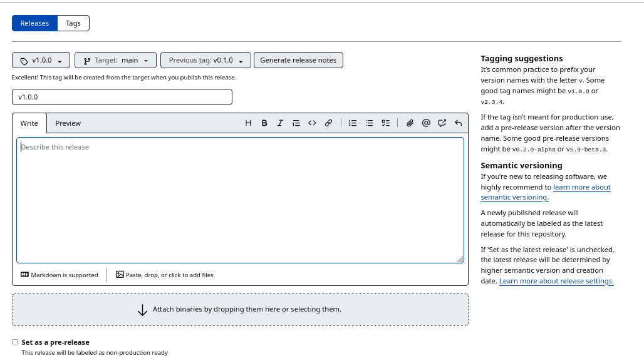Open the Target: main branch selector
The image size is (644, 361).
pyautogui.click(x=115, y=60)
